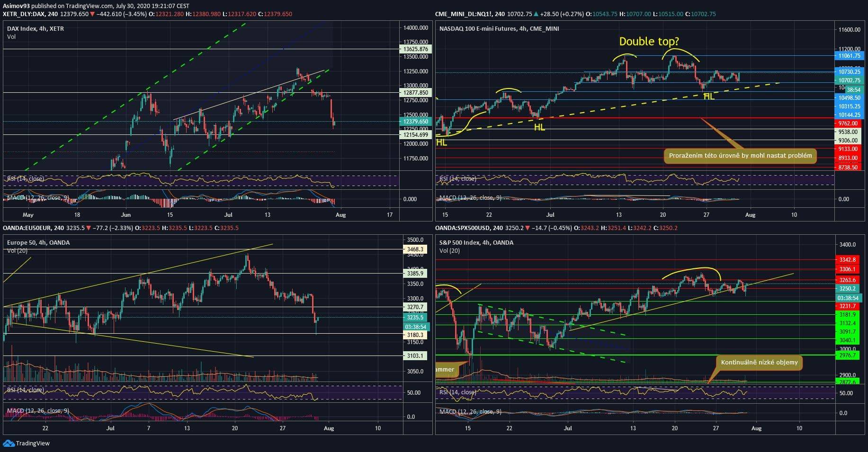
Task: Click the 'Europe 50, 4h, OANDA' chart title
Action: pyautogui.click(x=38, y=242)
